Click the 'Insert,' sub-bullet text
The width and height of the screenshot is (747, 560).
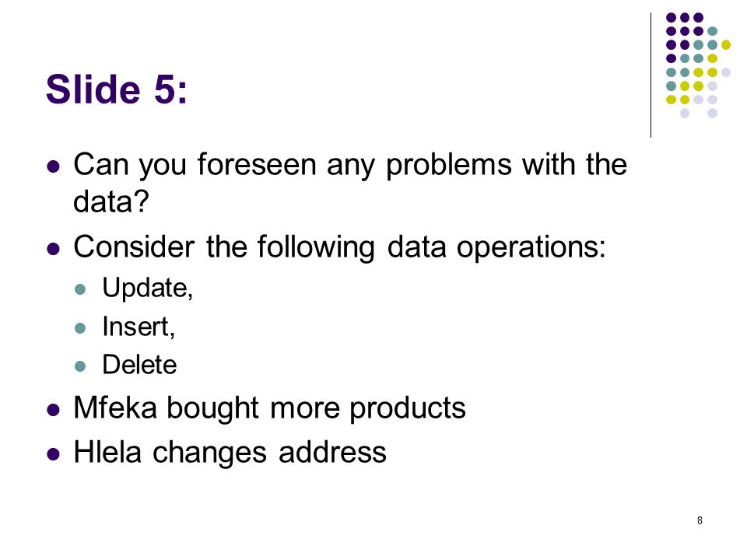[139, 327]
